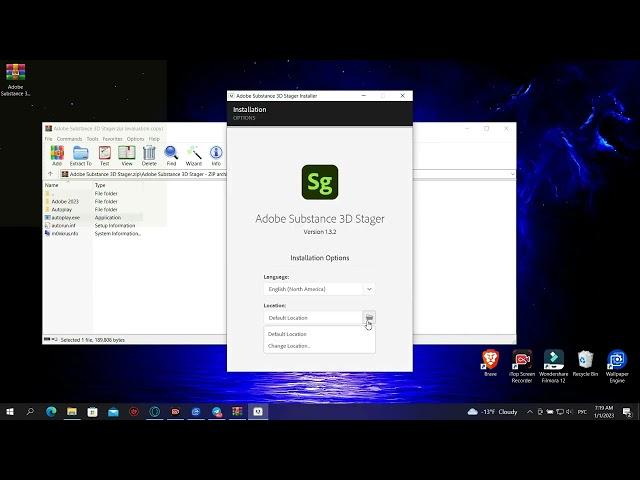
Task: Show hidden system tray icons chevron
Action: click(529, 412)
